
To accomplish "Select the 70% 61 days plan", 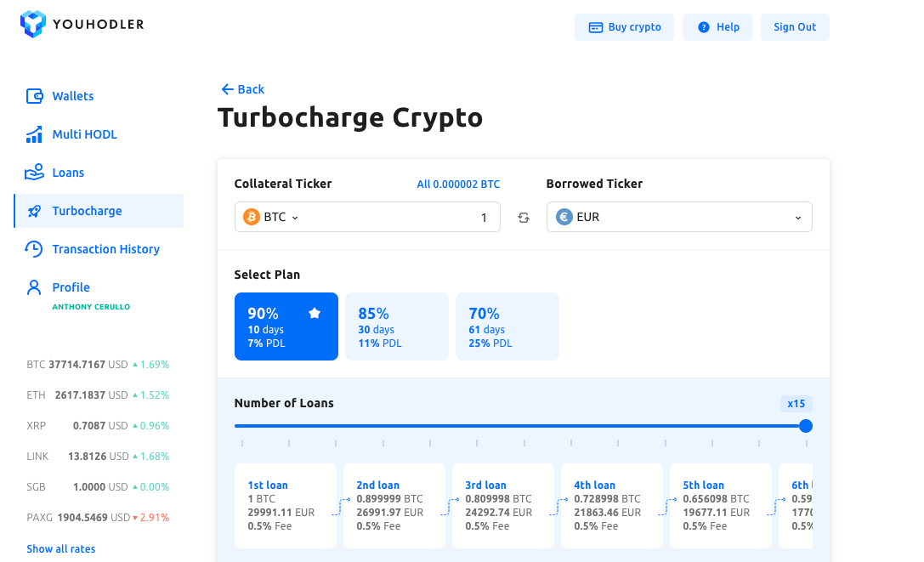I will pos(507,326).
